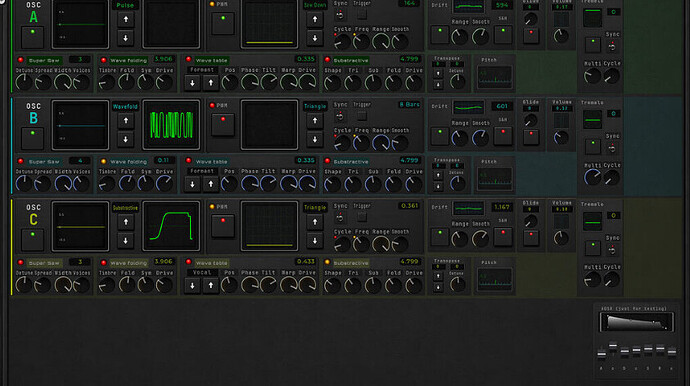This screenshot has width=690, height=386.
Task: Toggle the OSC B Trigger button
Action: coord(362,116)
